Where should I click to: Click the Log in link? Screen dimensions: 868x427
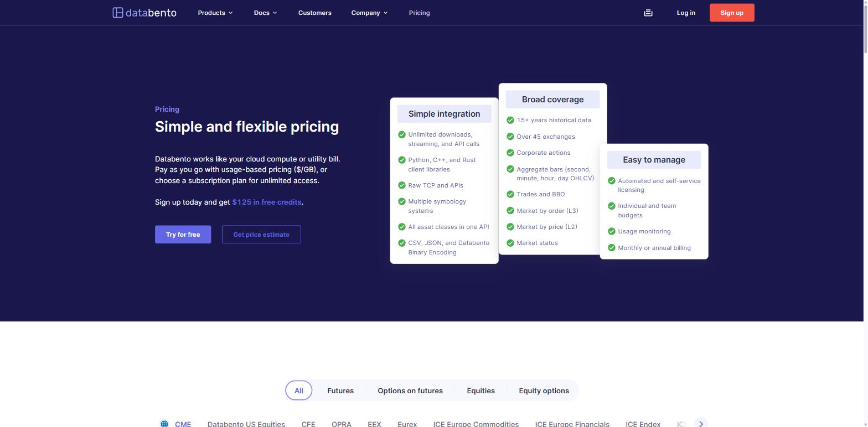(x=686, y=13)
